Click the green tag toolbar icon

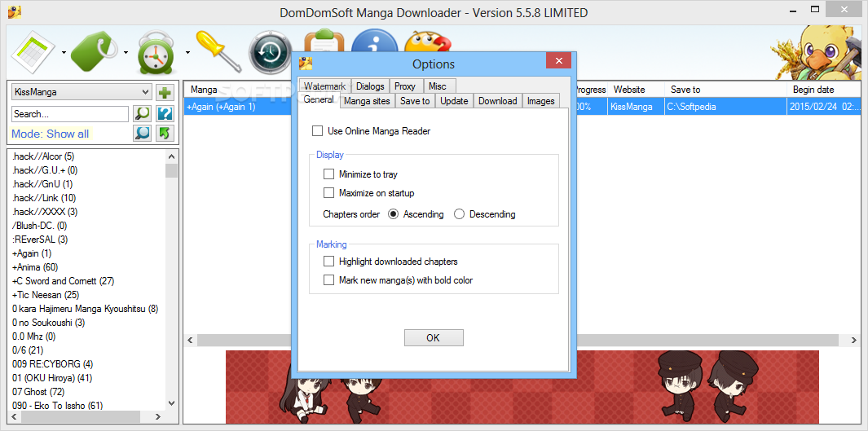(x=95, y=53)
